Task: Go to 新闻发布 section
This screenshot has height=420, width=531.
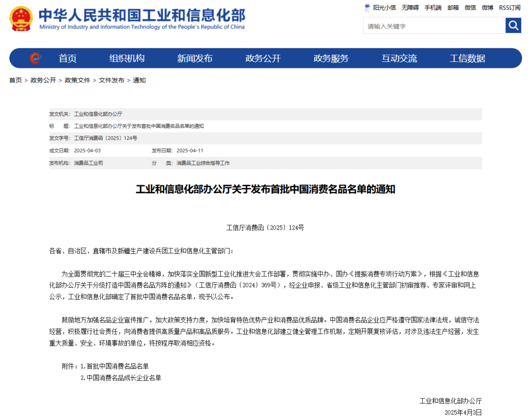Action: (195, 59)
